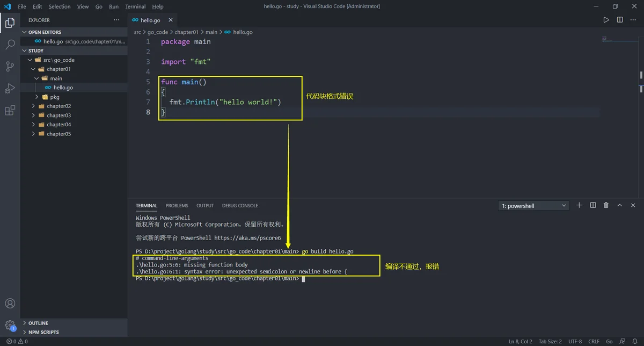Change file encoding UTF-8 in status bar
The width and height of the screenshot is (644, 346).
coord(575,341)
